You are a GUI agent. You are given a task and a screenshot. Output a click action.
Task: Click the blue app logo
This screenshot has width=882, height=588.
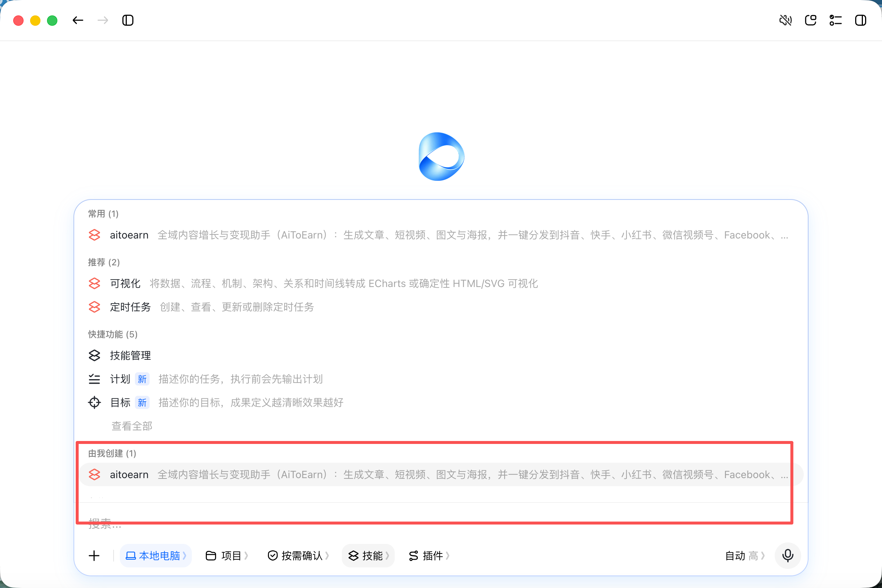pyautogui.click(x=441, y=157)
